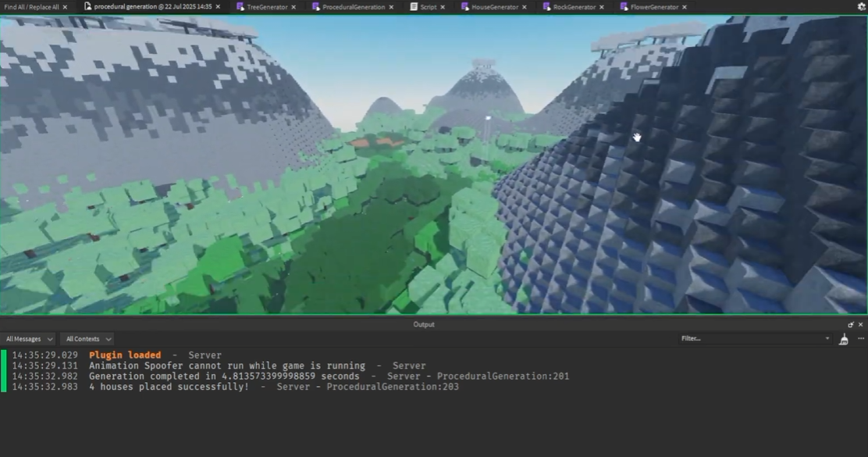Click the RockGenerator tab's script icon

click(546, 7)
